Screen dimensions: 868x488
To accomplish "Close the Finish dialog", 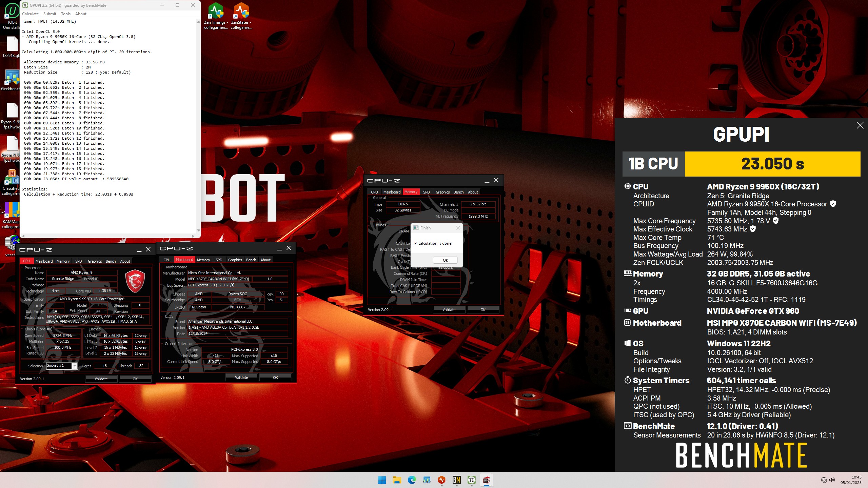I will tap(458, 228).
